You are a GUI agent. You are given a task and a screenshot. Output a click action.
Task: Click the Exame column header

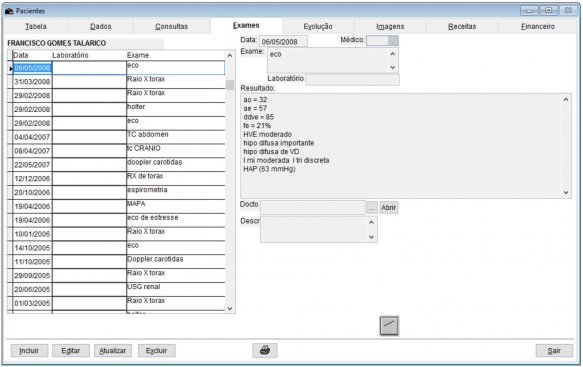(x=175, y=55)
